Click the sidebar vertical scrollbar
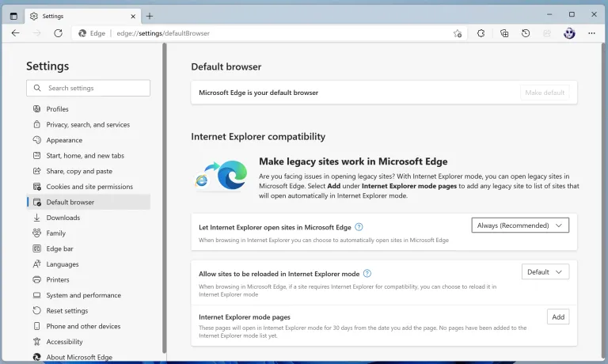Viewport: 608px width, 364px height. coord(164,198)
